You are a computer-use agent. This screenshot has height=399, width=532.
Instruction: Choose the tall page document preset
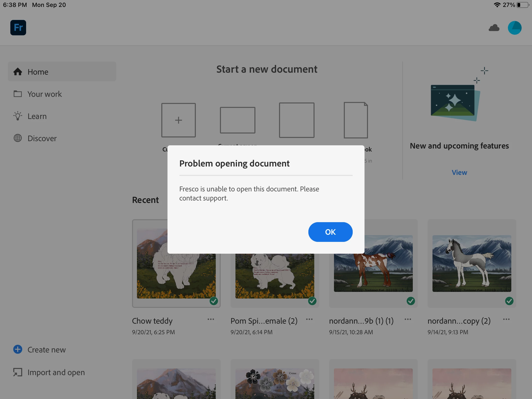click(356, 120)
